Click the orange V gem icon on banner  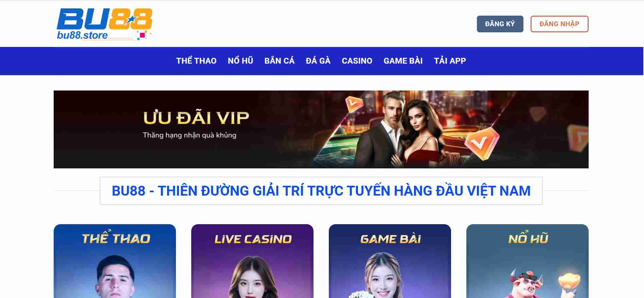click(x=482, y=143)
